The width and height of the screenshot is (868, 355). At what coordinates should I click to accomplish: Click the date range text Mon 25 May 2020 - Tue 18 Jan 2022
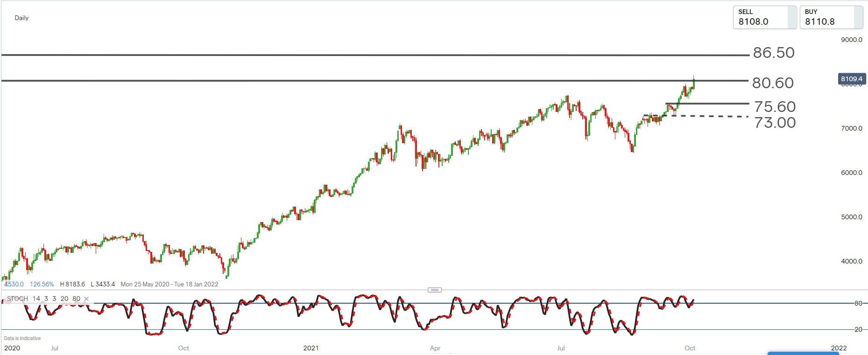169,284
